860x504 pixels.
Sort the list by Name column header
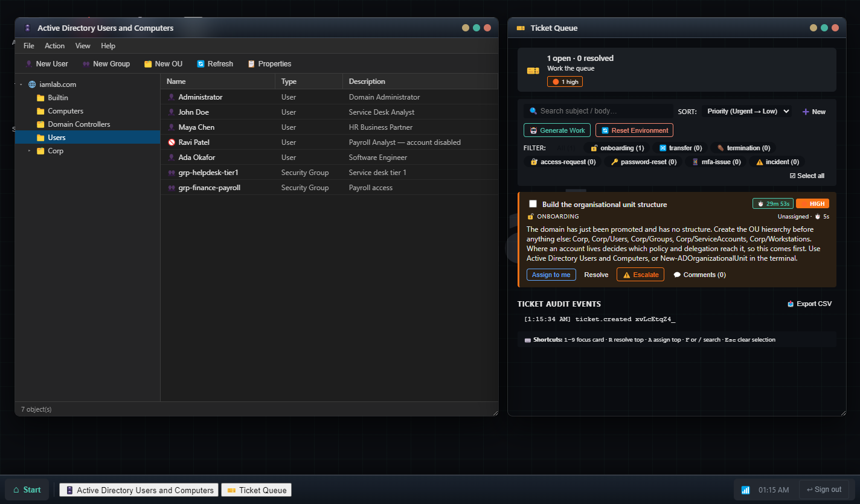(217, 81)
